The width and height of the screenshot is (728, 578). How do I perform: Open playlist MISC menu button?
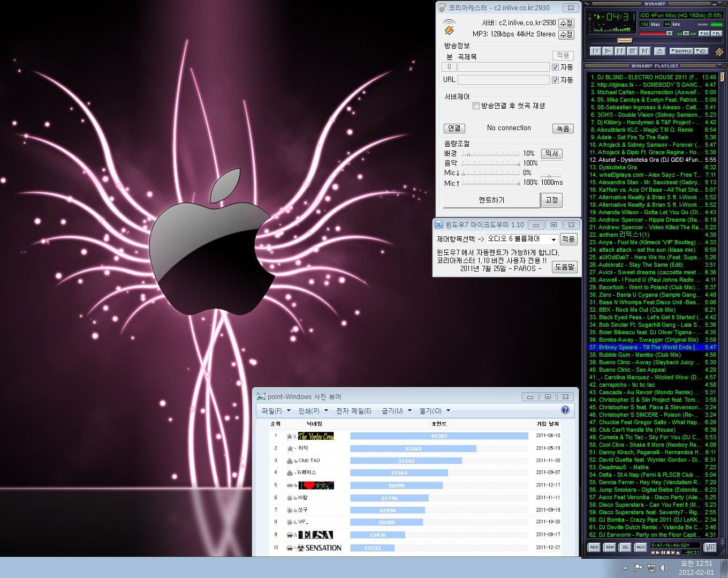tap(641, 547)
